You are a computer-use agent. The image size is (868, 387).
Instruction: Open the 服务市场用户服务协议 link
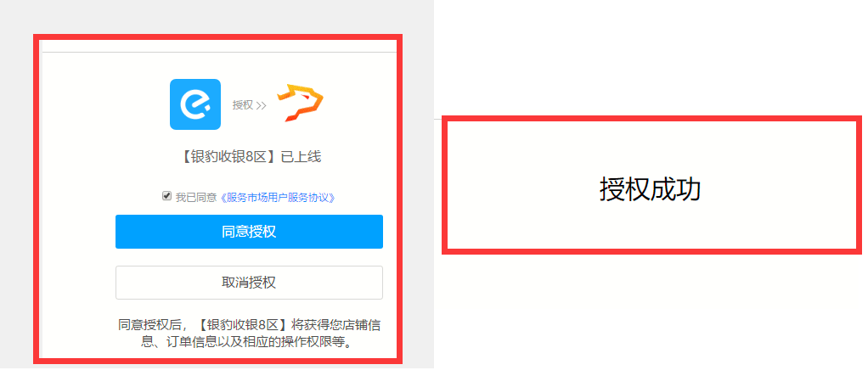(278, 198)
